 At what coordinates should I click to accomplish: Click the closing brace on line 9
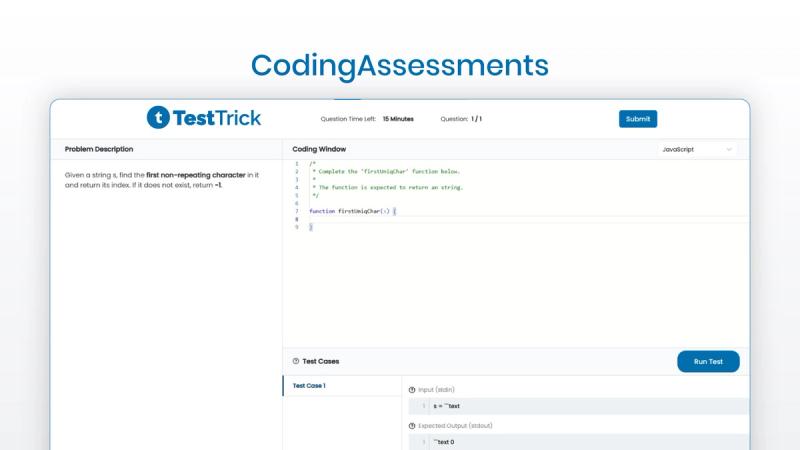311,227
